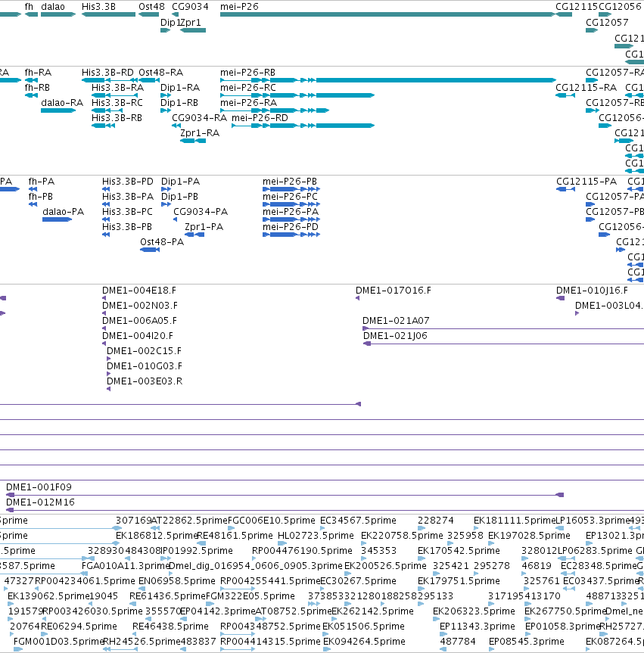644x653 pixels.
Task: Click BAC end DME1-010J16.F label
Action: (592, 291)
